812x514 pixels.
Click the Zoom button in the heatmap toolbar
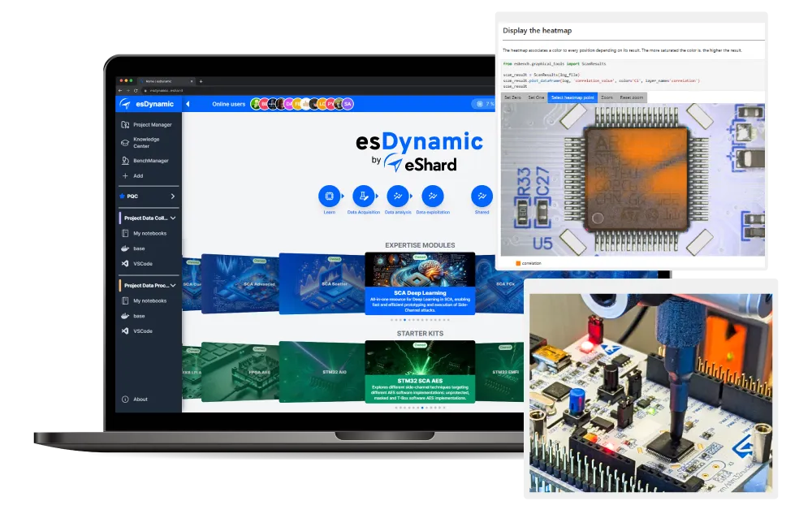[607, 97]
